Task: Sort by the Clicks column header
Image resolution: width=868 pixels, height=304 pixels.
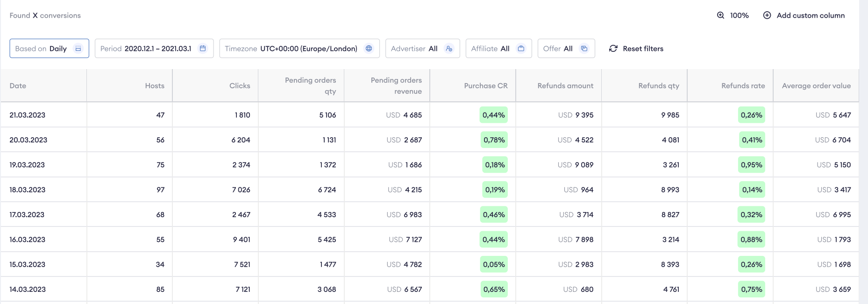Action: click(240, 86)
